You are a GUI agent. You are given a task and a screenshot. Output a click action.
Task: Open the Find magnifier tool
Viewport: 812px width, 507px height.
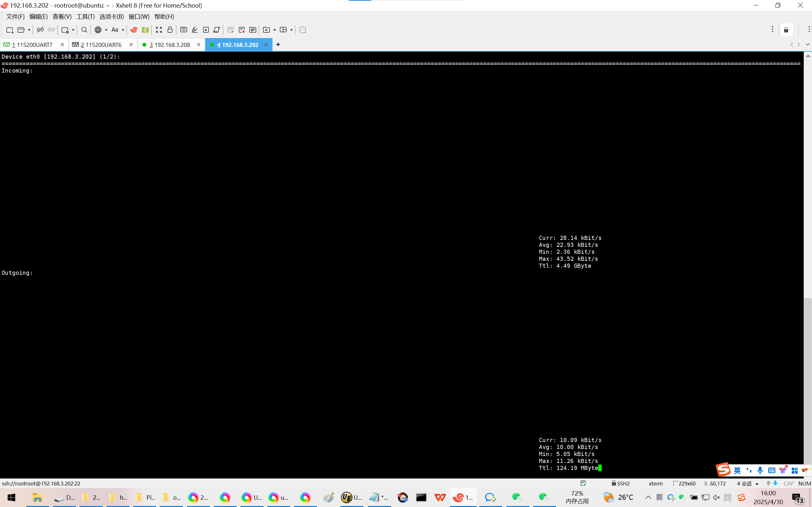(x=84, y=30)
